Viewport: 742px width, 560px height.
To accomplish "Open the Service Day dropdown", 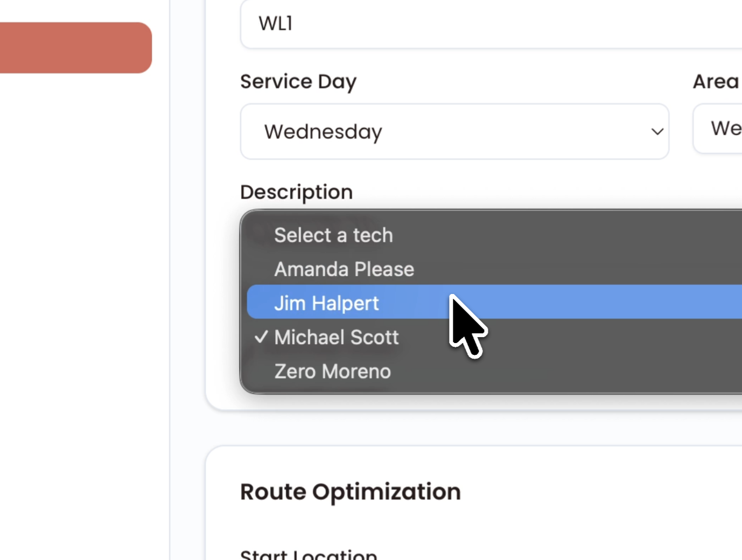I will [x=454, y=131].
